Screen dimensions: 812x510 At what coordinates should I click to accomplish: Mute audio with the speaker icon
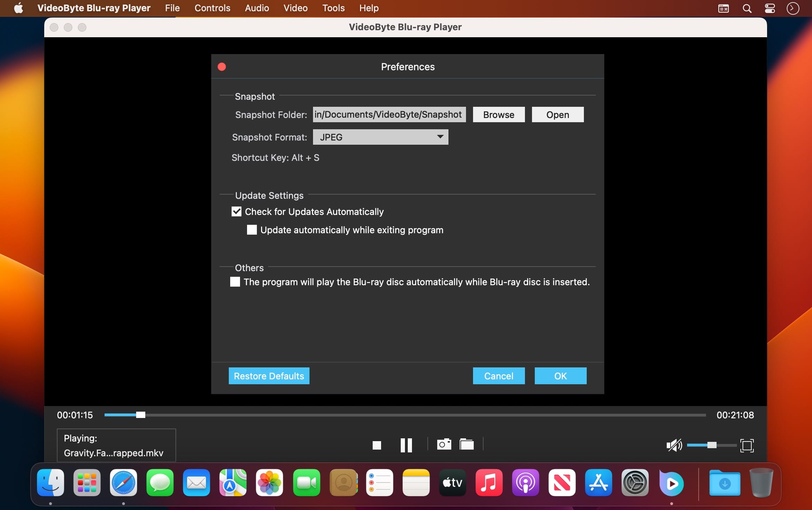click(674, 445)
